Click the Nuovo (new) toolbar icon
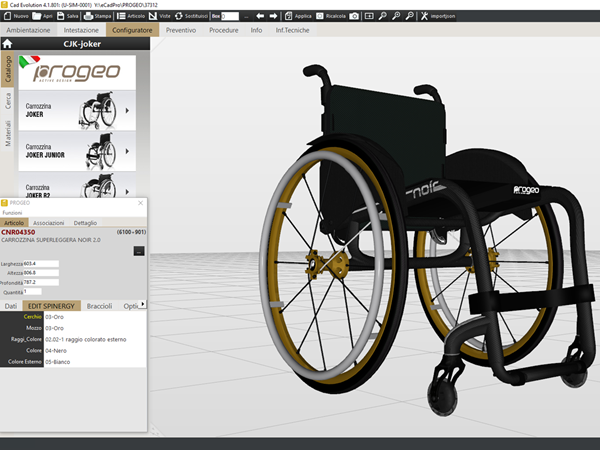Viewport: 600px width, 450px height. click(7, 16)
